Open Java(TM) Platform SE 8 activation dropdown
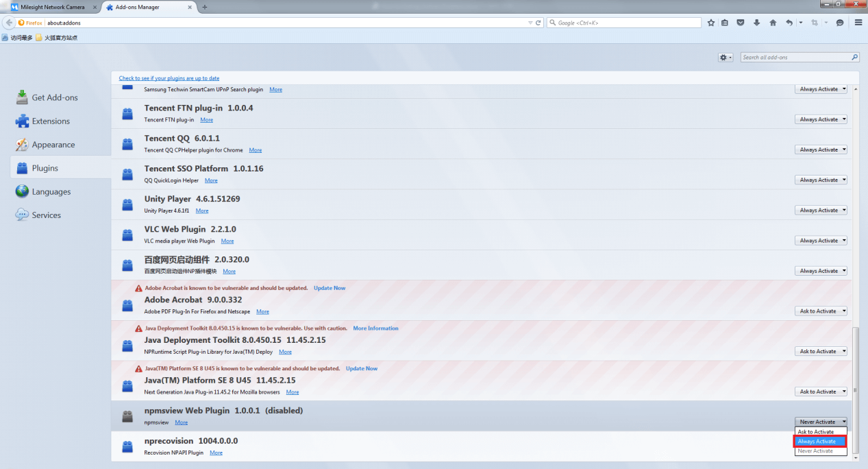The height and width of the screenshot is (469, 868). 821,392
